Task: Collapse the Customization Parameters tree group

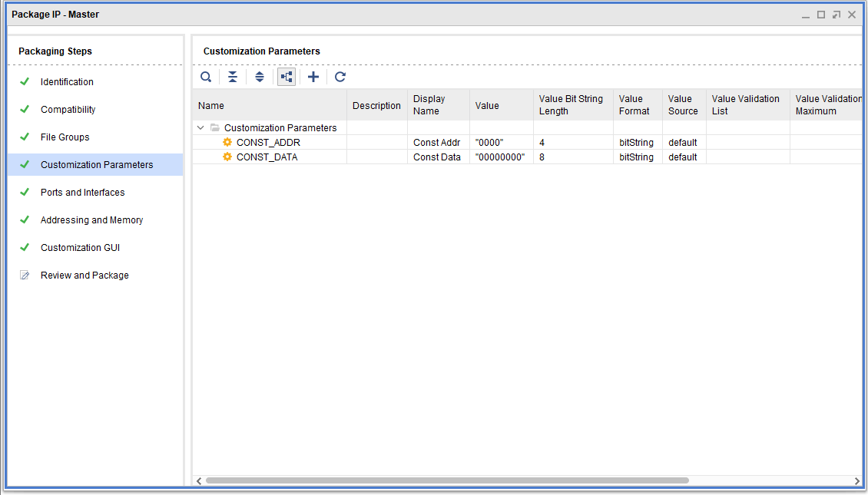Action: 200,127
